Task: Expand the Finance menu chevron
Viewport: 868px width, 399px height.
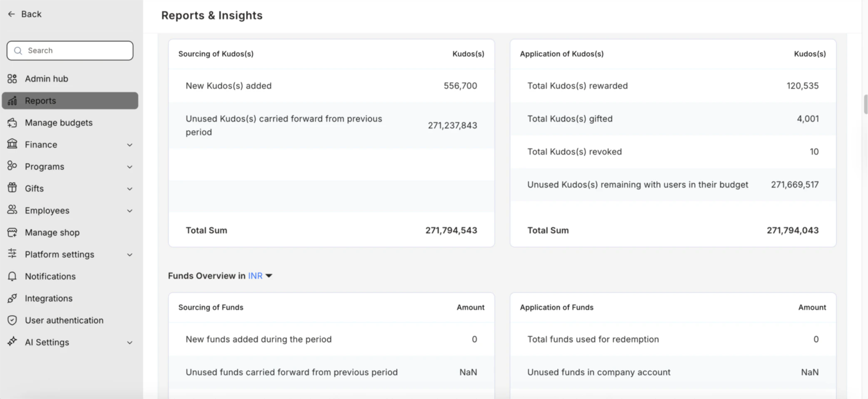Action: [130, 145]
